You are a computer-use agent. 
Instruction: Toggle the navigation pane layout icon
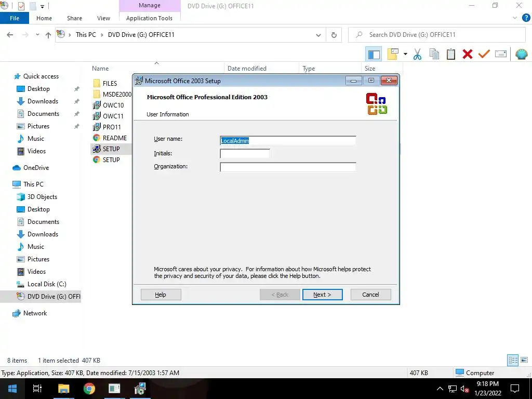click(374, 54)
